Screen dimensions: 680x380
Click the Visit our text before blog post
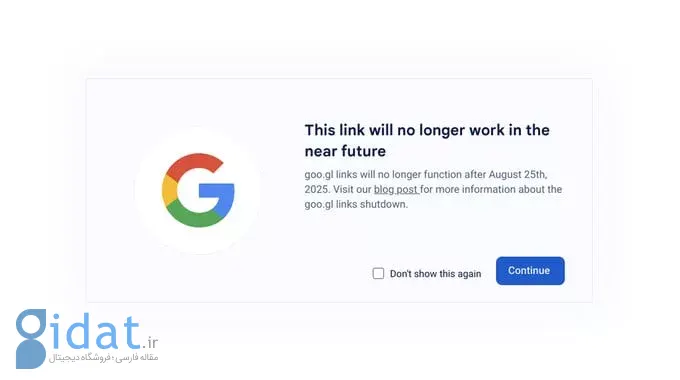coord(352,190)
